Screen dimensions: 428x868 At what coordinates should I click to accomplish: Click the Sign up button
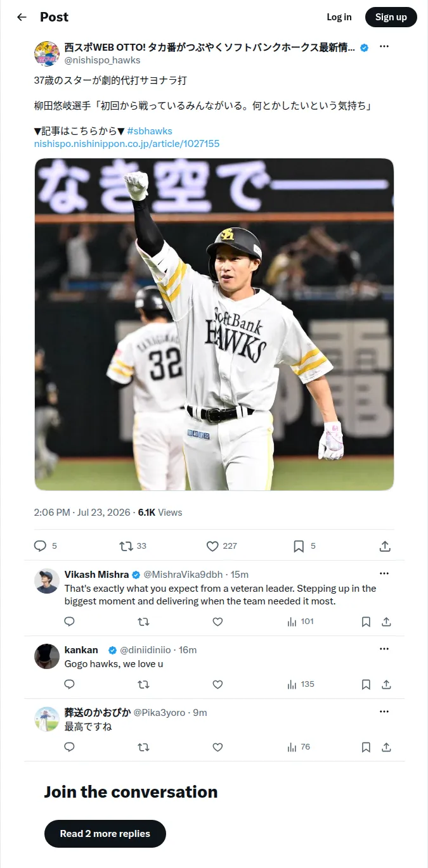tap(391, 17)
